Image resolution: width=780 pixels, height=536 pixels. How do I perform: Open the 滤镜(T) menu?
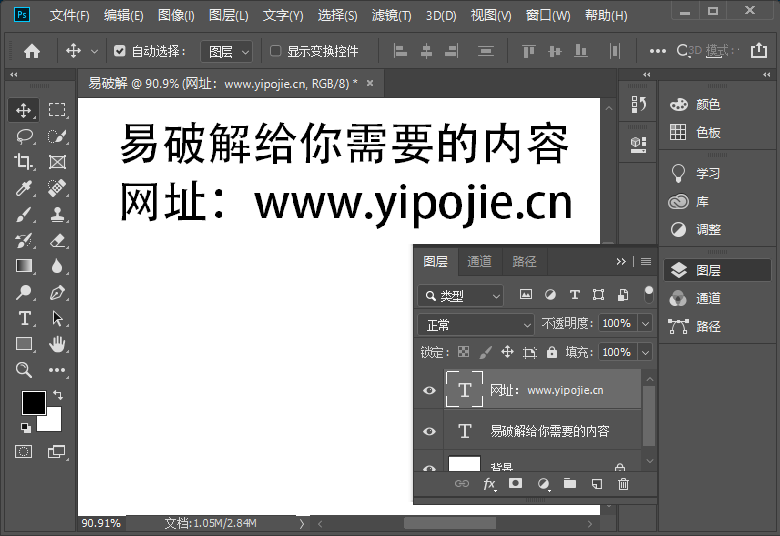(391, 15)
